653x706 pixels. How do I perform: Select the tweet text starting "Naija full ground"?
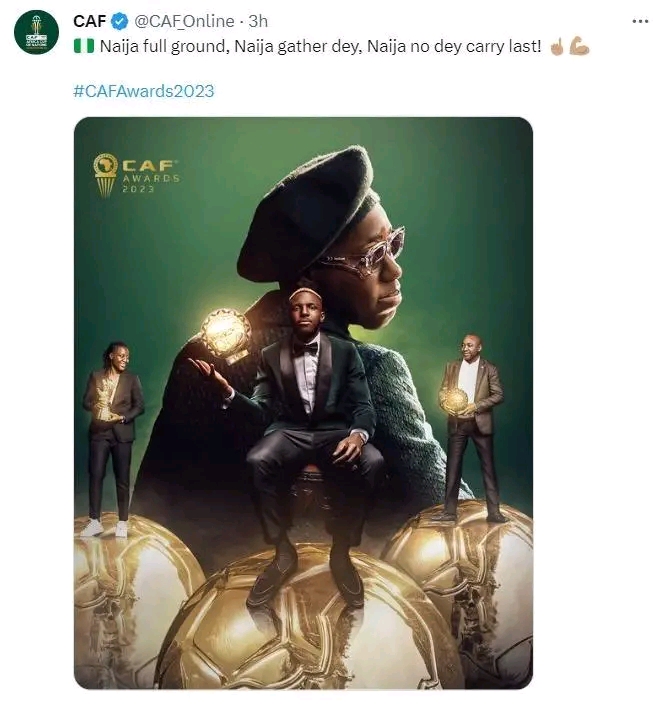point(320,47)
